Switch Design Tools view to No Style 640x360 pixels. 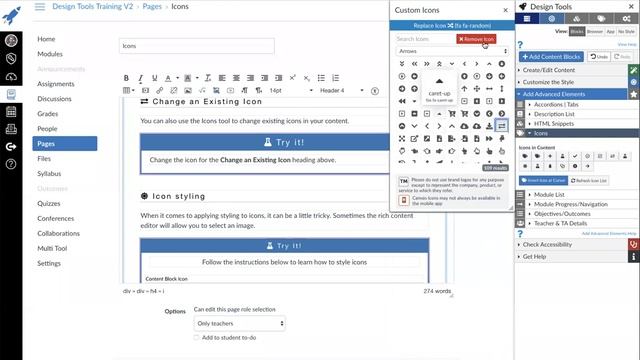626,31
